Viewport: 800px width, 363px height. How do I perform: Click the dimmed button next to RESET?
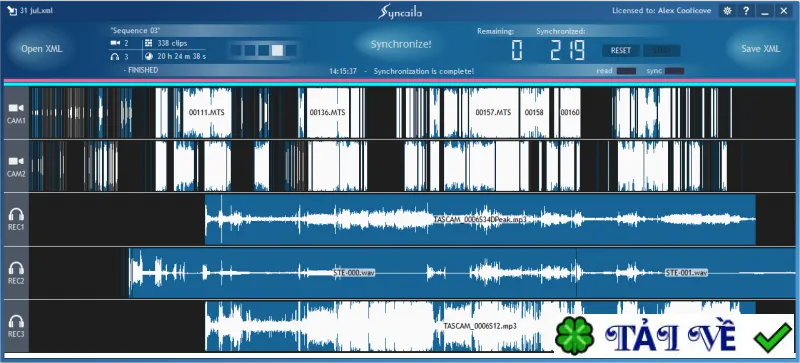[662, 51]
